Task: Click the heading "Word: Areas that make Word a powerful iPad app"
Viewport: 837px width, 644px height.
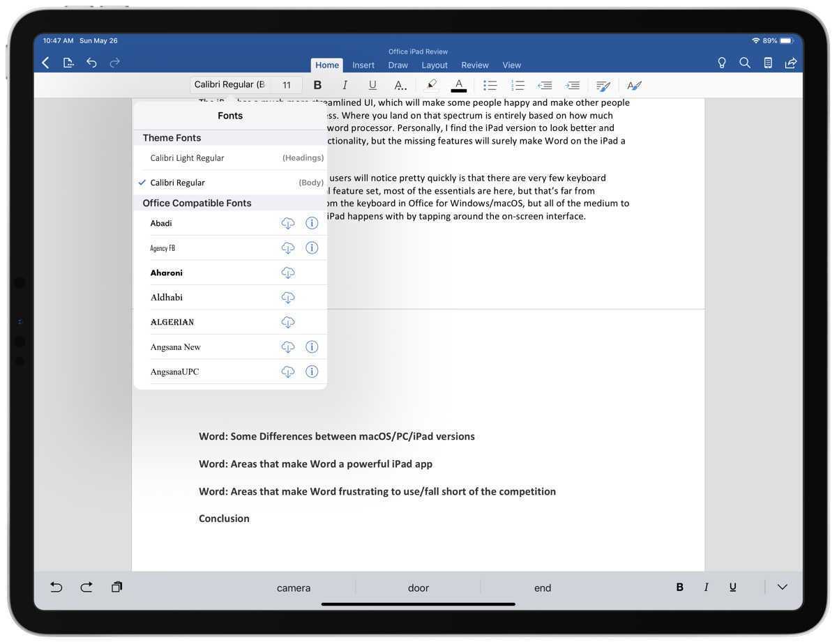Action: (x=315, y=463)
